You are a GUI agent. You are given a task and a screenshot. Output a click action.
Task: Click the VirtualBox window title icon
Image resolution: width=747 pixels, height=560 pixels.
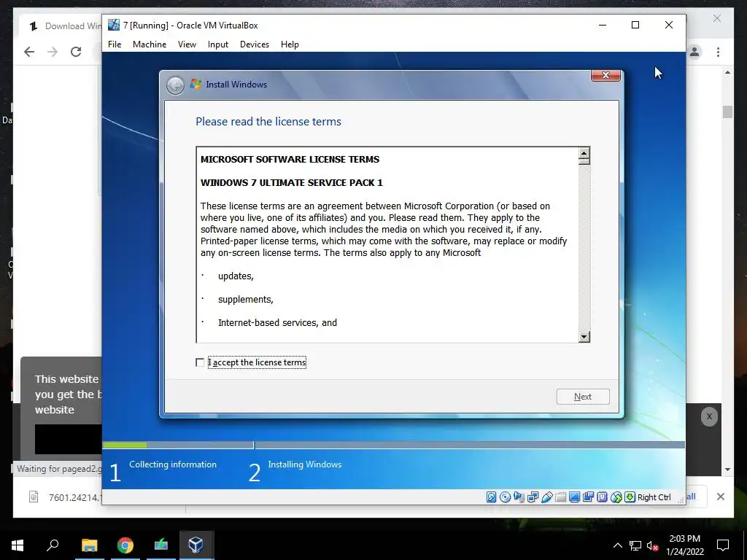point(113,25)
